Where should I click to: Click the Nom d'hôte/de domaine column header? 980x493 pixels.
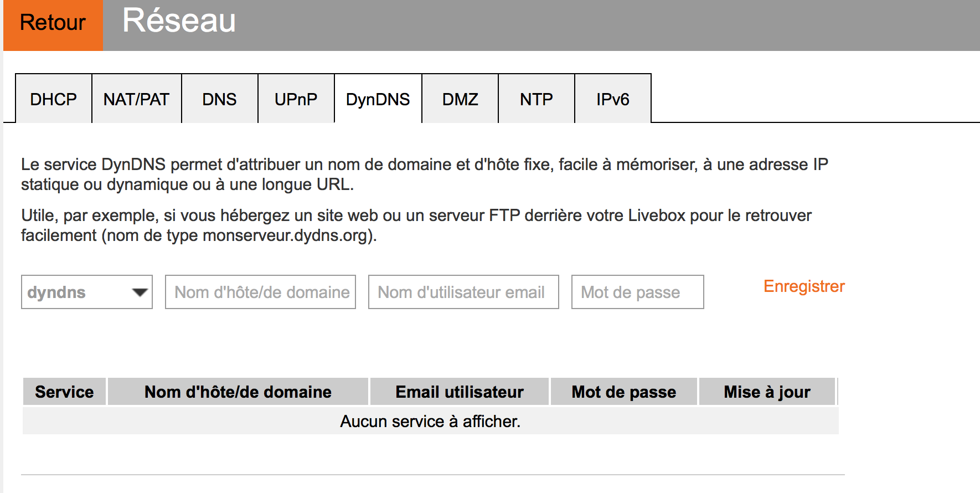click(238, 392)
